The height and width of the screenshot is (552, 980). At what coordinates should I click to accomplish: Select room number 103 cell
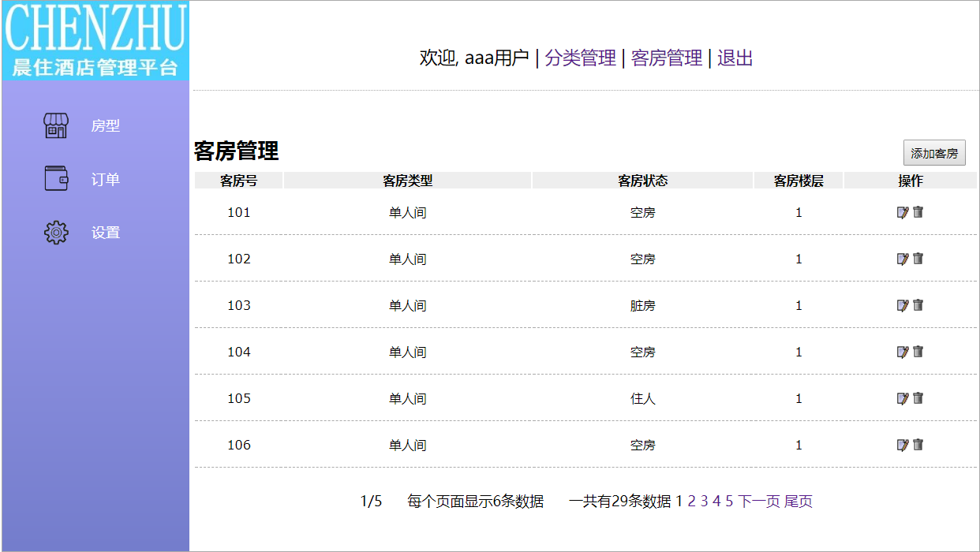point(239,305)
